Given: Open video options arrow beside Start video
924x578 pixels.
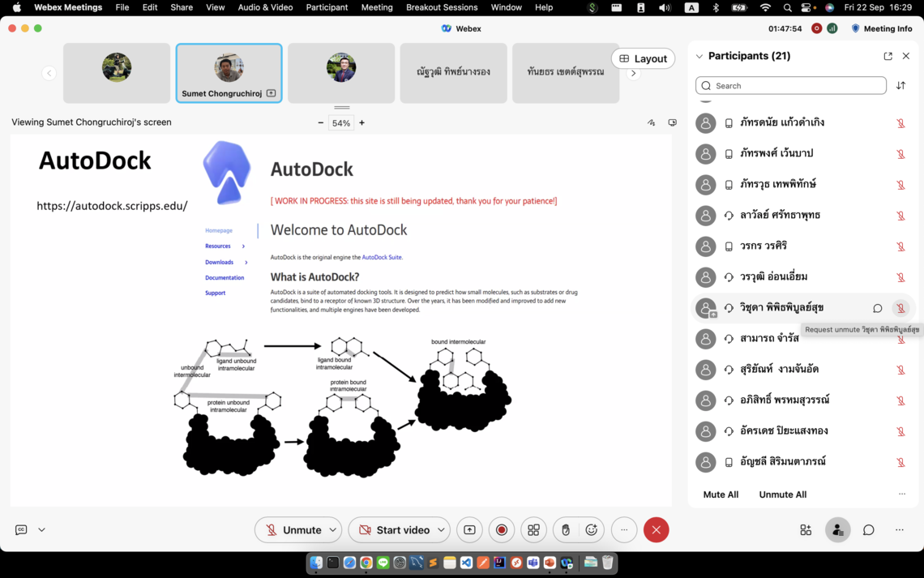Looking at the screenshot, I should [441, 530].
